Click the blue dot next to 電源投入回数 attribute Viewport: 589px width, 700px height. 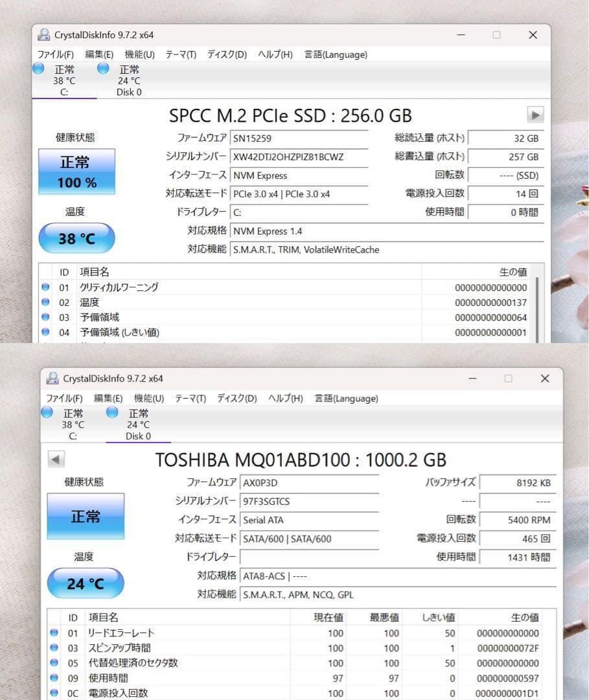54,693
